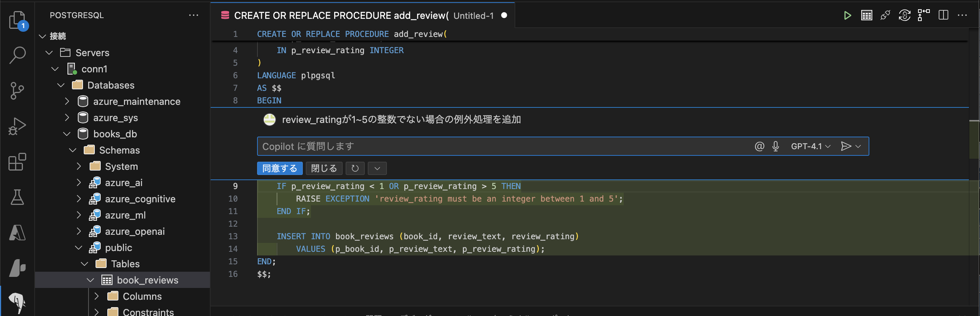Click the book_reviews table icon
Image resolution: width=980 pixels, height=316 pixels.
tap(107, 280)
